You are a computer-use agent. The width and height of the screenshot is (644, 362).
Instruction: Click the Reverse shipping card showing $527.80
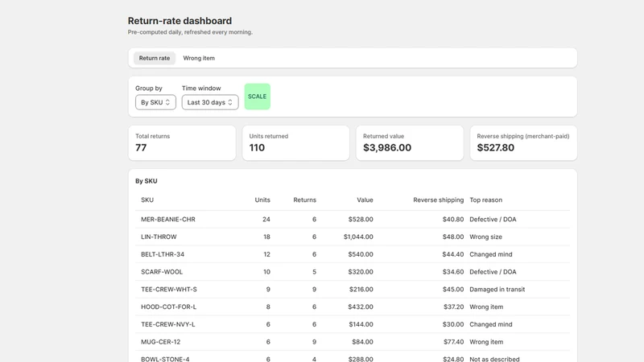pyautogui.click(x=523, y=143)
